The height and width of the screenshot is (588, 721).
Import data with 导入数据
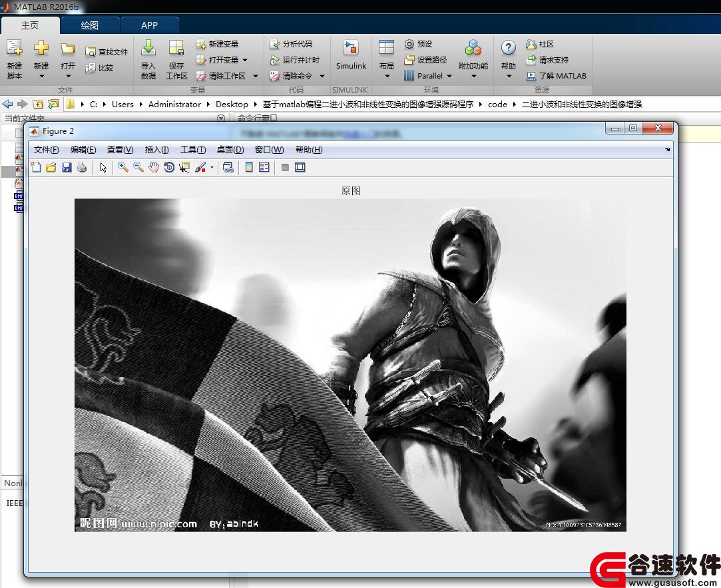(148, 59)
